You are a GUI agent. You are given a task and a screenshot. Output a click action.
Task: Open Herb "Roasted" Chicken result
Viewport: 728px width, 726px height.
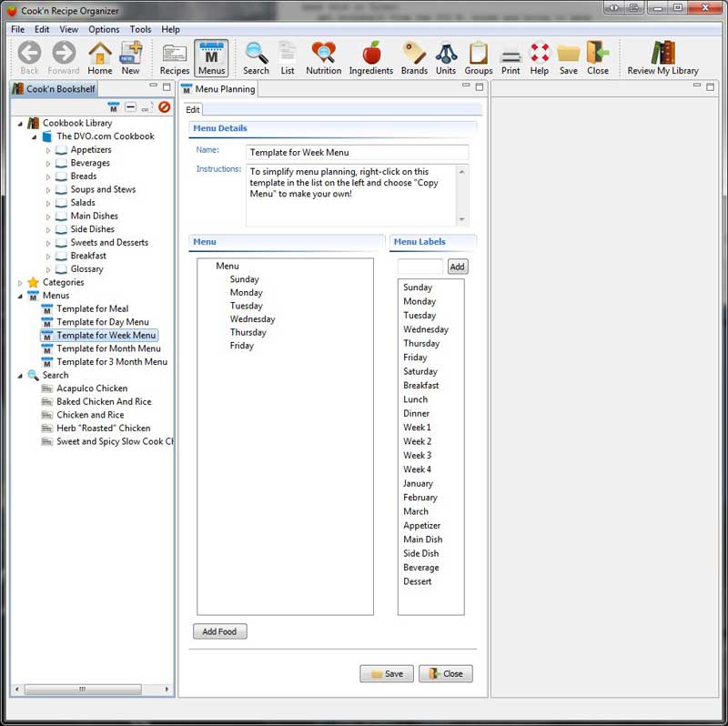tap(104, 429)
